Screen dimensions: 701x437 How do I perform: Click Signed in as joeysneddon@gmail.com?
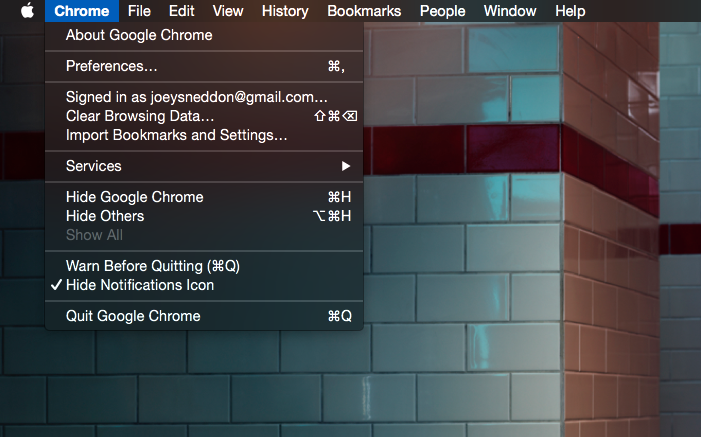(196, 97)
